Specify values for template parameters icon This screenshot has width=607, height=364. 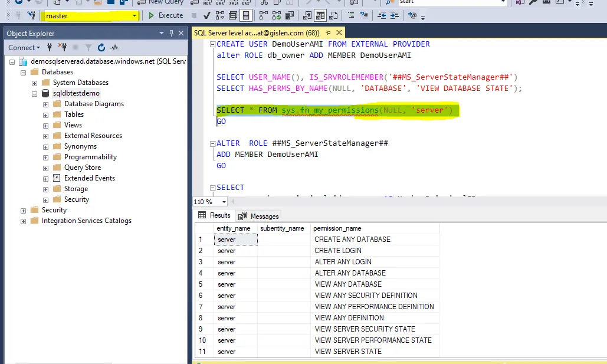[412, 15]
